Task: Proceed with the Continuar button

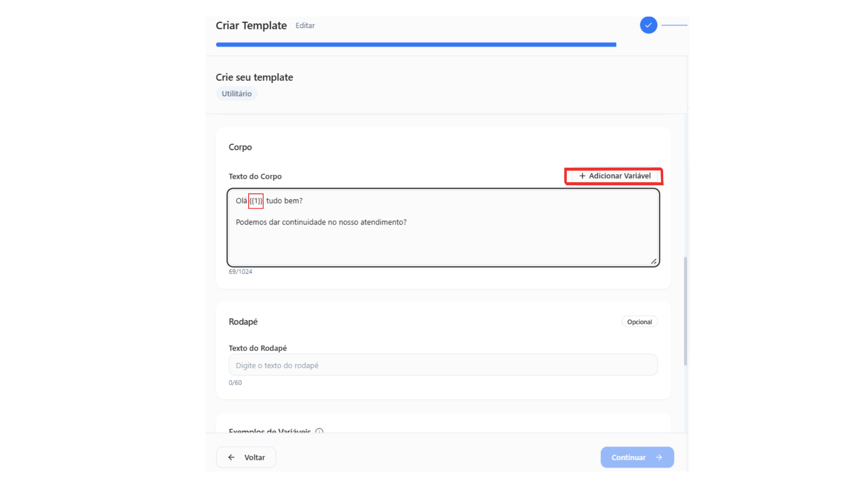Action: 637,457
